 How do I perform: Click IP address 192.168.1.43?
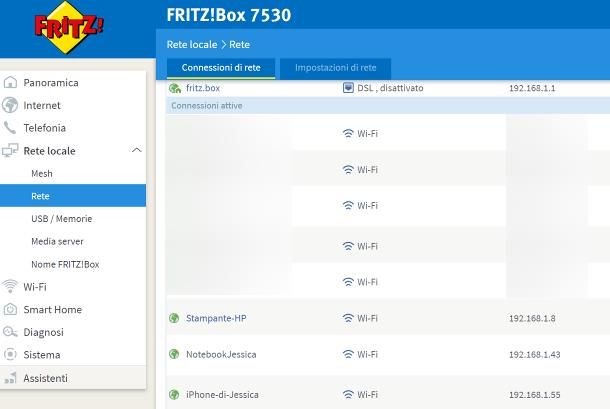[535, 355]
